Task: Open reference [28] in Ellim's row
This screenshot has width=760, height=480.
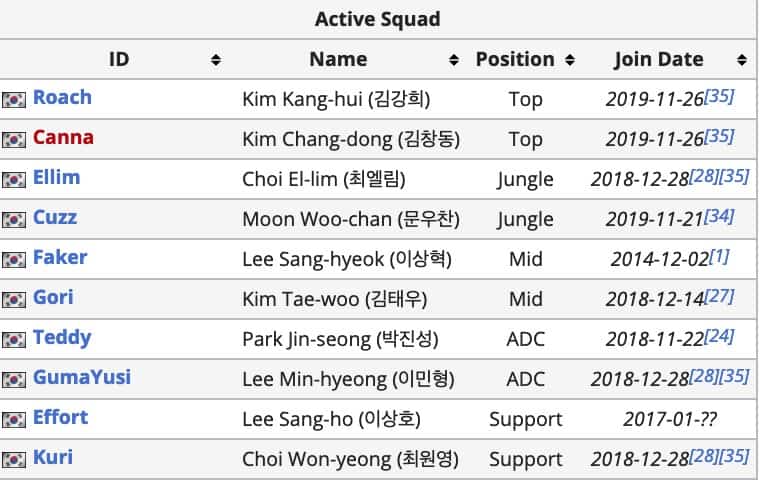Action: (704, 176)
